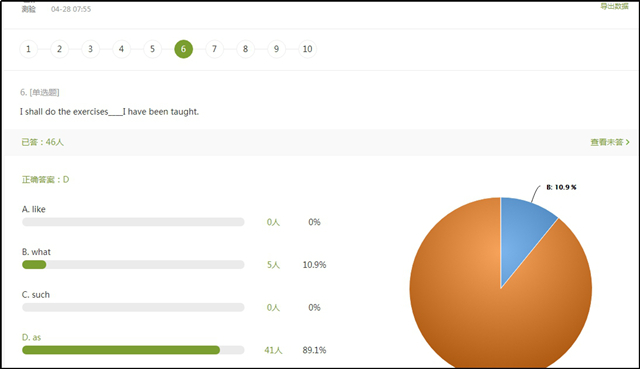
Task: Click the highlighted question 6 circle
Action: tap(183, 49)
